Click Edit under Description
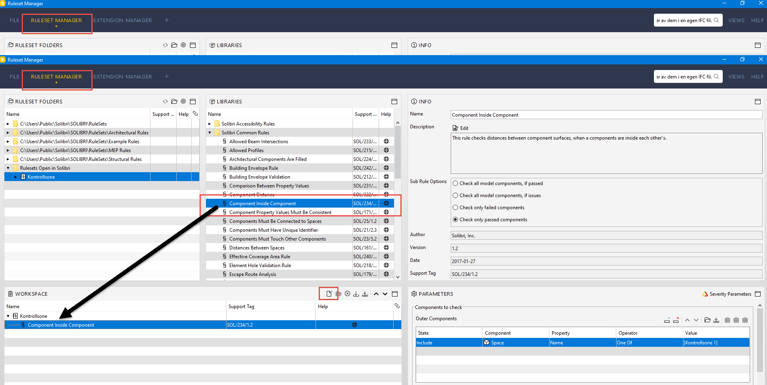 tap(460, 128)
